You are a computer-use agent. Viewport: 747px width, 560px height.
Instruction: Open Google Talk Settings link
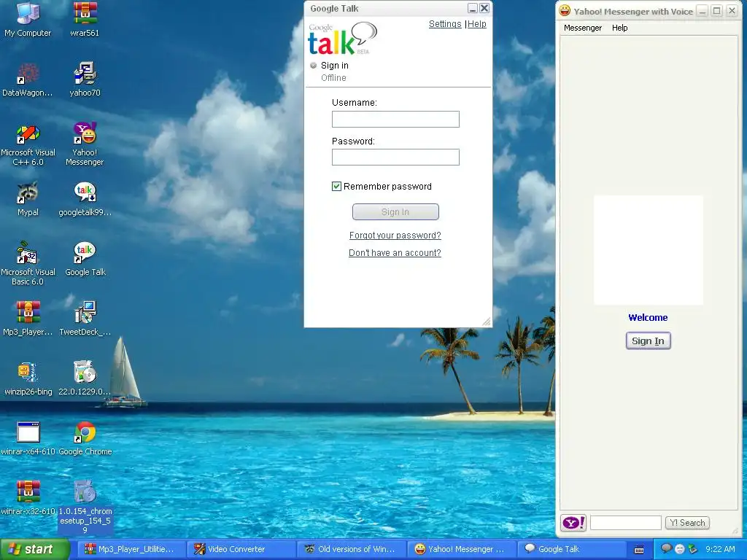point(445,24)
